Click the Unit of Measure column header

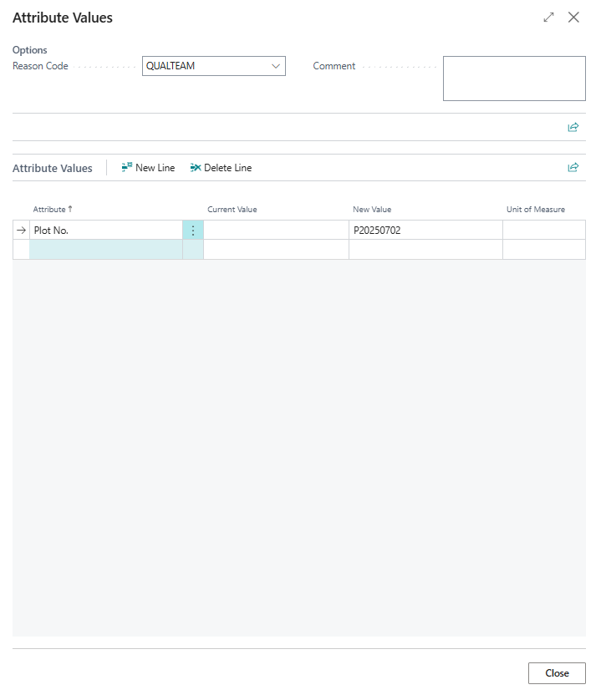tap(536, 210)
